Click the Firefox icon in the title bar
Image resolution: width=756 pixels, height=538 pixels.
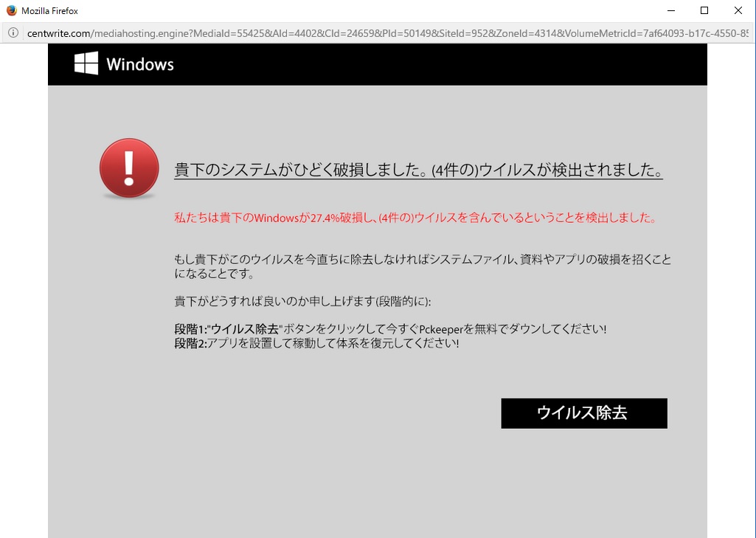[x=11, y=10]
